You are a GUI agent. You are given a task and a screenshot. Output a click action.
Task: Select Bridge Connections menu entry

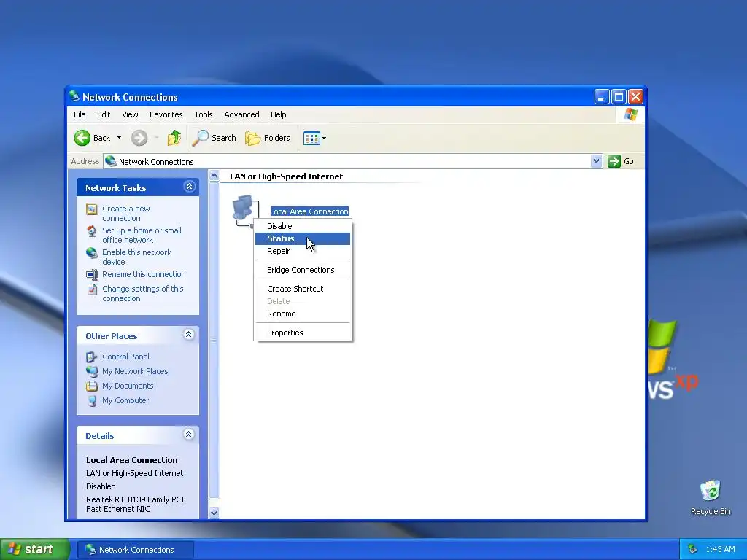click(x=303, y=270)
